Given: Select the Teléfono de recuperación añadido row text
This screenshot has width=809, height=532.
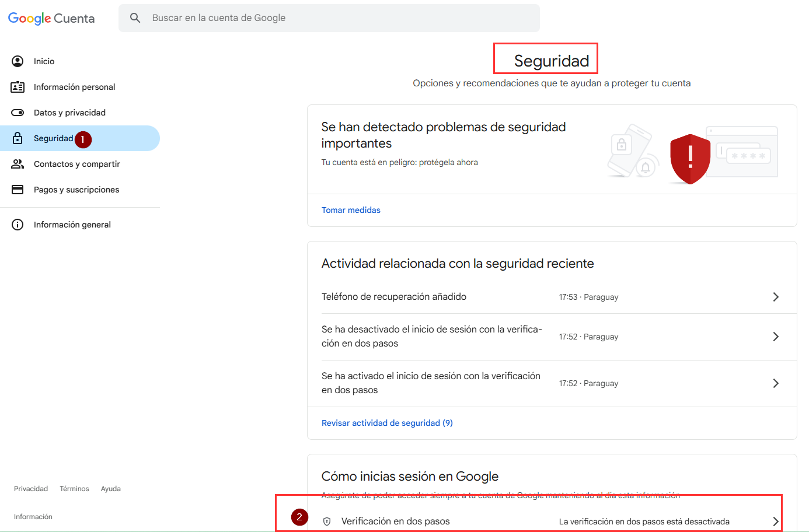Looking at the screenshot, I should [x=394, y=297].
